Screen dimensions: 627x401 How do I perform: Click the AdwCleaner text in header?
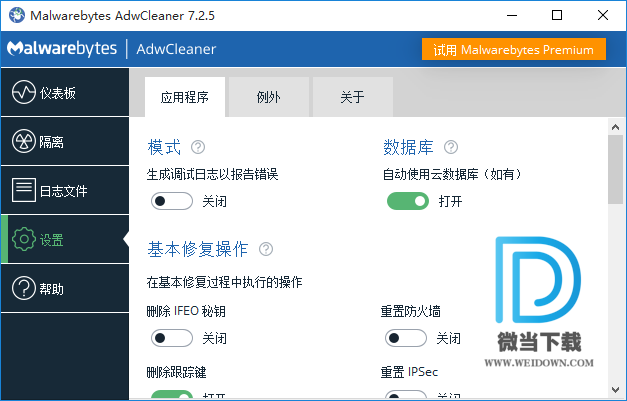176,49
